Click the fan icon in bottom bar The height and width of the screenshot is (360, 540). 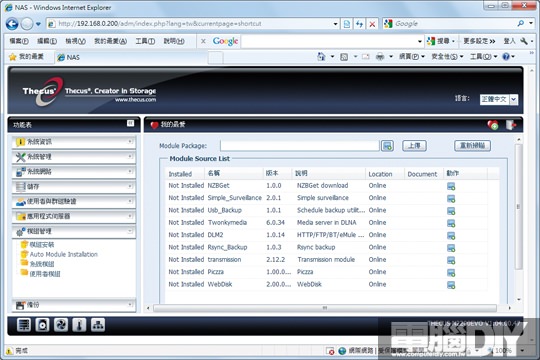(x=61, y=325)
